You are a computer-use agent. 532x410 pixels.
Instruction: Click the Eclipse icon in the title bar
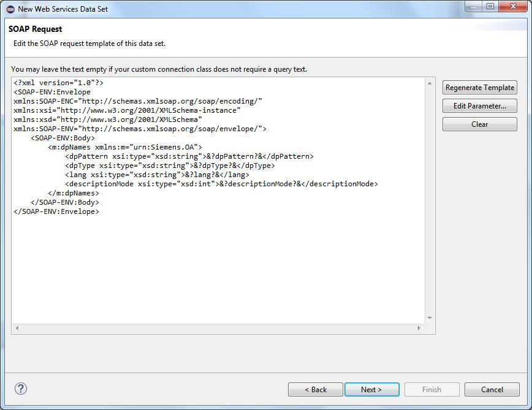[x=11, y=9]
